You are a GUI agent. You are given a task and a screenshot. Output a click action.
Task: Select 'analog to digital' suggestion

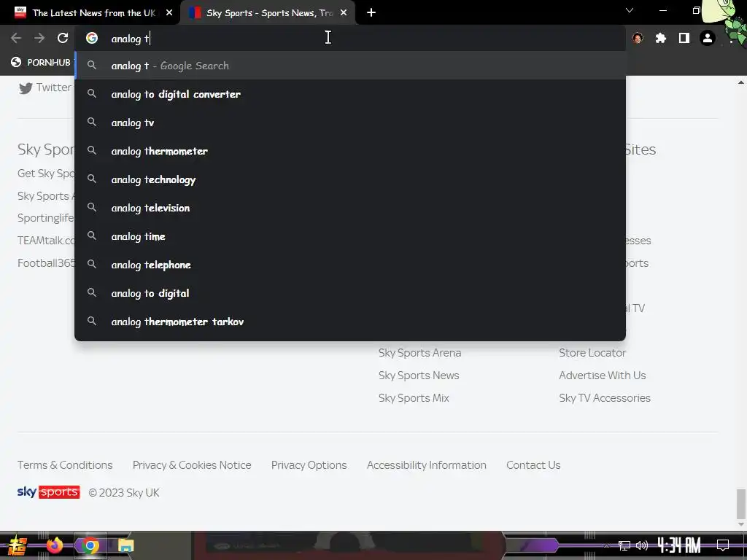pyautogui.click(x=350, y=293)
